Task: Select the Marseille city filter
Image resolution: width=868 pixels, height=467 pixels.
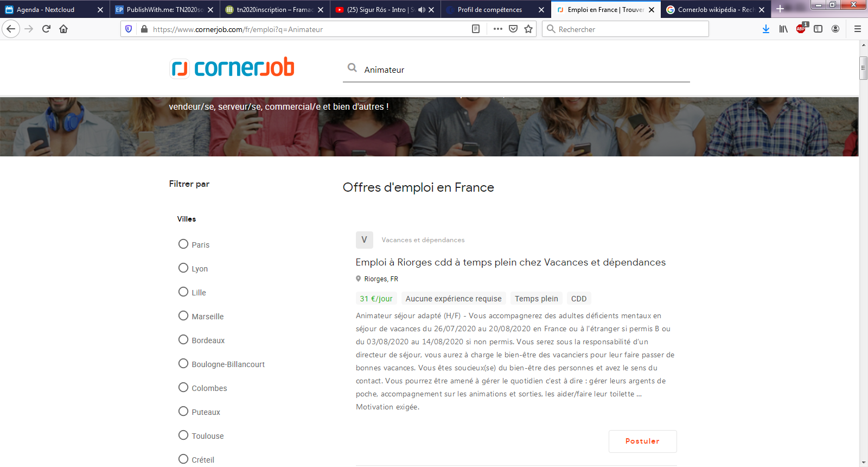Action: tap(183, 316)
